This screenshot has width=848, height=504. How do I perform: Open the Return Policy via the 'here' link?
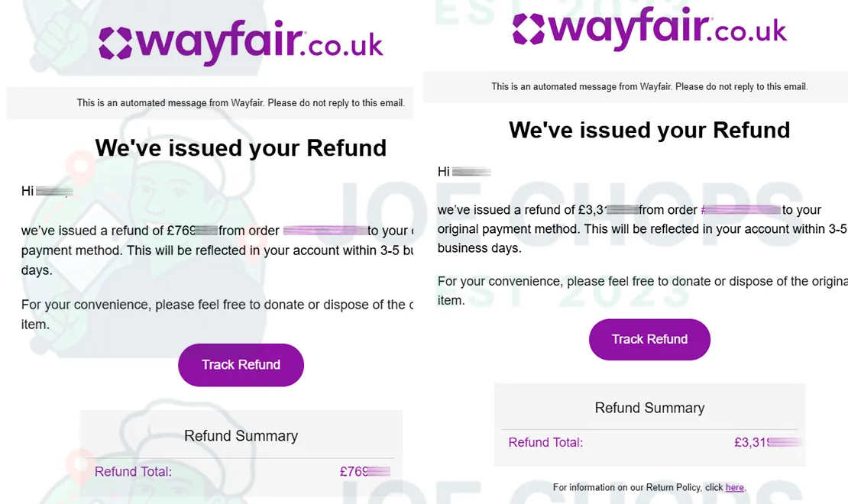(734, 487)
